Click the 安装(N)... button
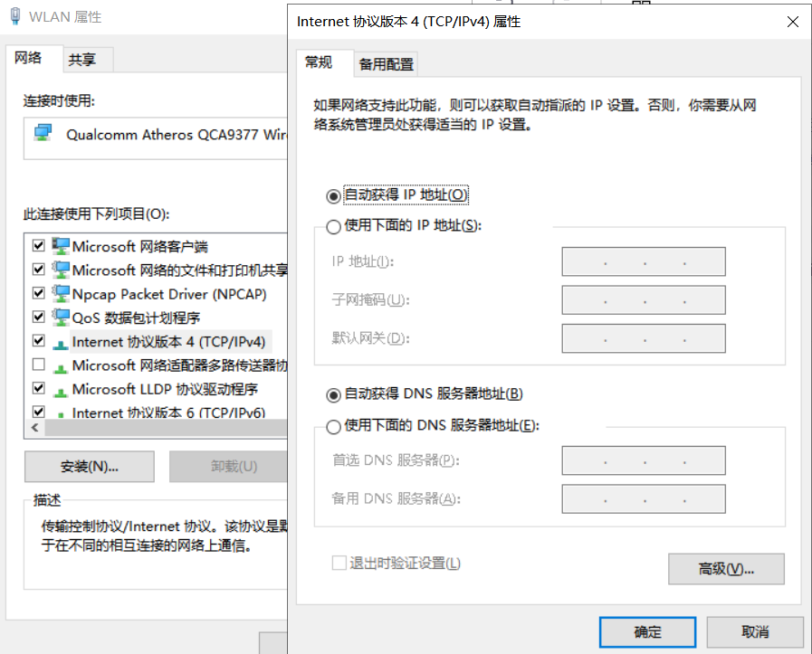The image size is (812, 654). click(90, 467)
